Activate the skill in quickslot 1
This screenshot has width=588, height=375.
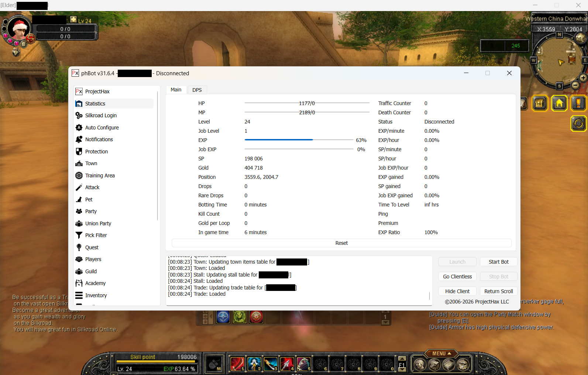[237, 364]
